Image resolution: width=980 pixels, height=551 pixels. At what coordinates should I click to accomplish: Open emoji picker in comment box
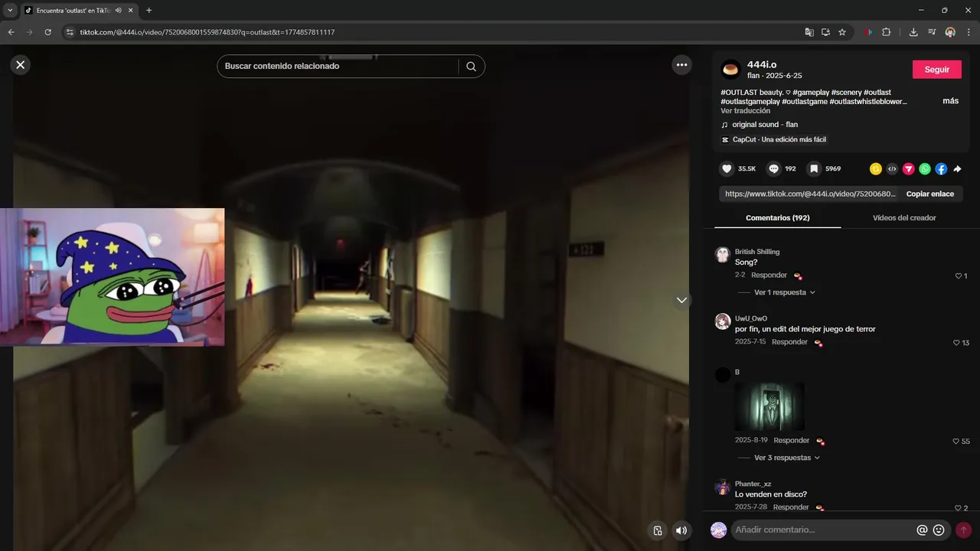point(939,530)
